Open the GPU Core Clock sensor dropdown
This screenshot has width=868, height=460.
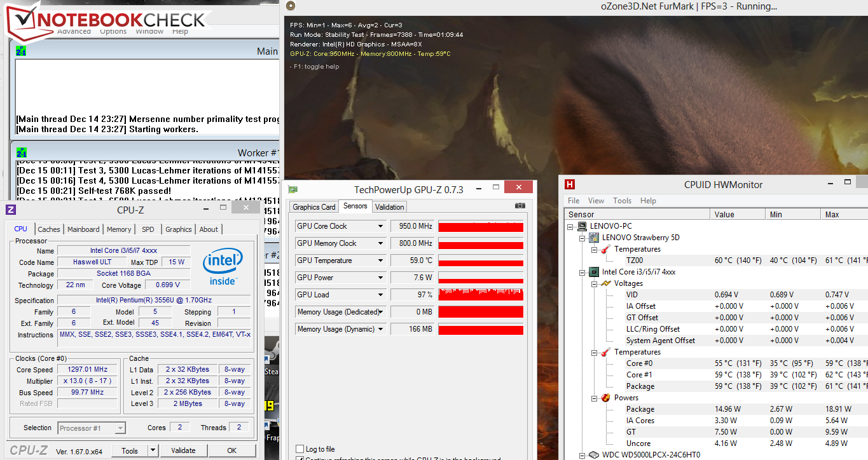[x=381, y=226]
